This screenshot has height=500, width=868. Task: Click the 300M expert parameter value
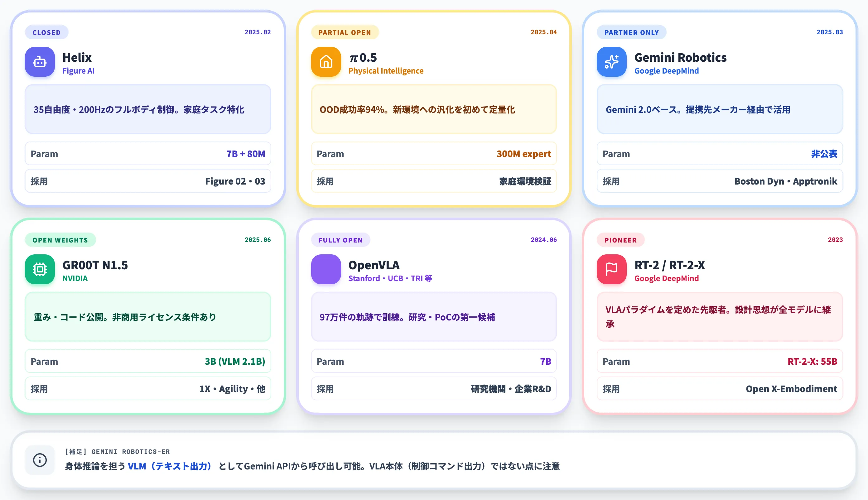tap(524, 154)
